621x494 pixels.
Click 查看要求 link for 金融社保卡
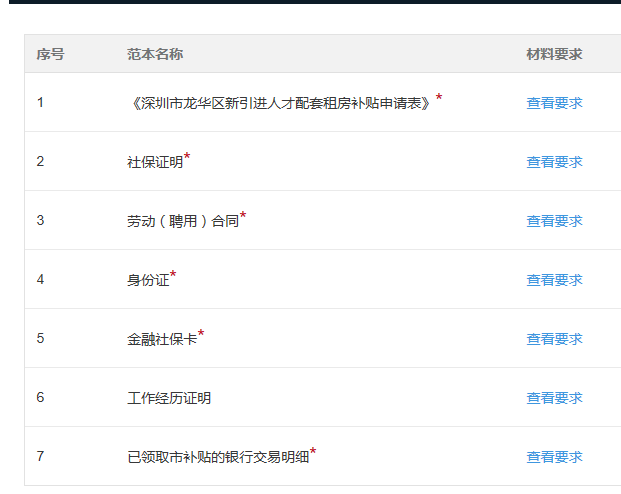coord(554,339)
